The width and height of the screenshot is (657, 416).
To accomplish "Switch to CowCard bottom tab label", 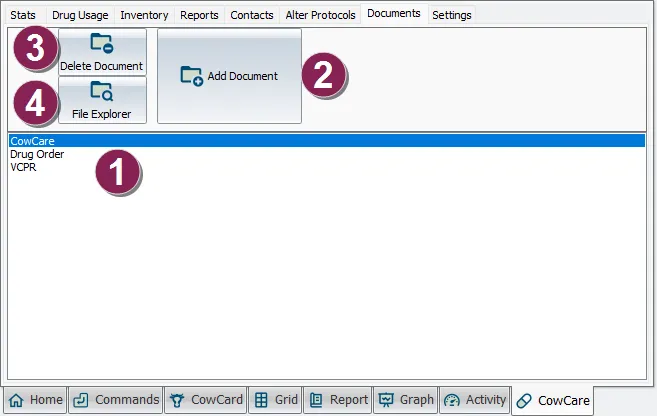I will 217,400.
